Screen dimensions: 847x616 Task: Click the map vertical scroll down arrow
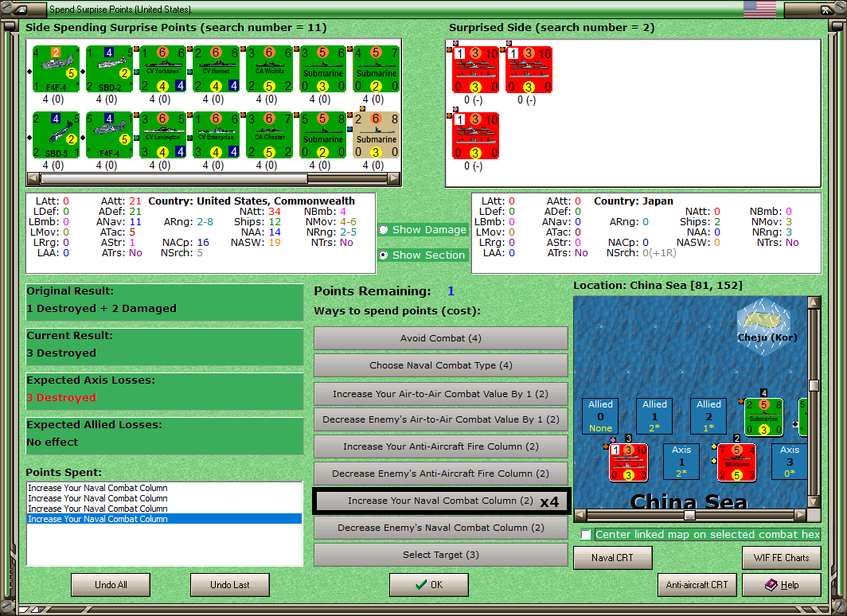(814, 501)
